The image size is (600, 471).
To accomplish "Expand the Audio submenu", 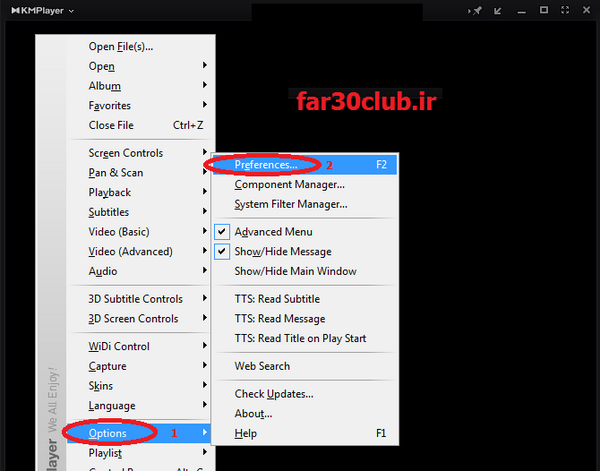I will pyautogui.click(x=140, y=271).
